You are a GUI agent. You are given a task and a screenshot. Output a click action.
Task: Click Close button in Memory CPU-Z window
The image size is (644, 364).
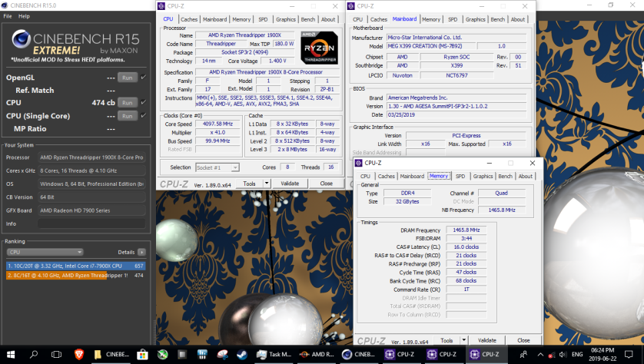[x=523, y=340]
